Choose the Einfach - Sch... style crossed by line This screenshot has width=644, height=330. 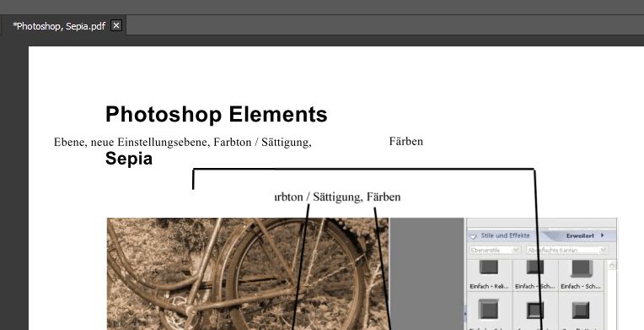tap(535, 274)
